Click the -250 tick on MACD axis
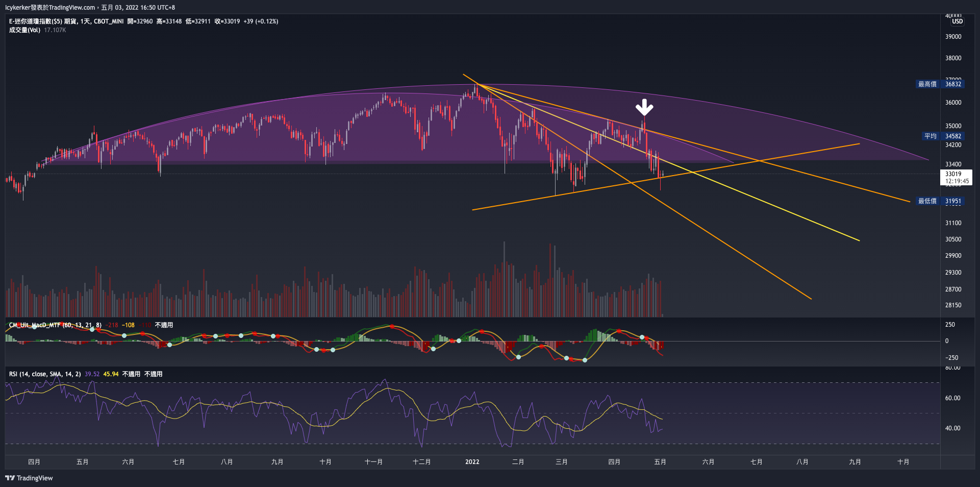Viewport: 980px width, 487px height. (951, 358)
